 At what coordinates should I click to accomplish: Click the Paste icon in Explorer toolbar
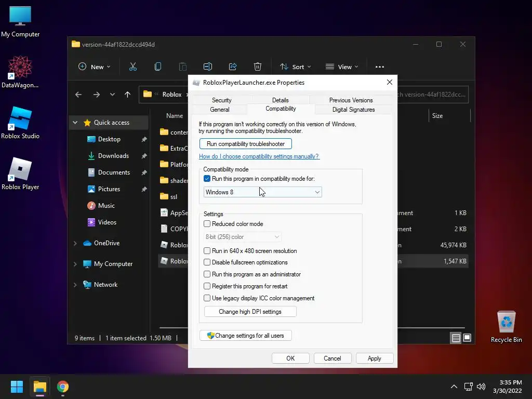pyautogui.click(x=182, y=67)
